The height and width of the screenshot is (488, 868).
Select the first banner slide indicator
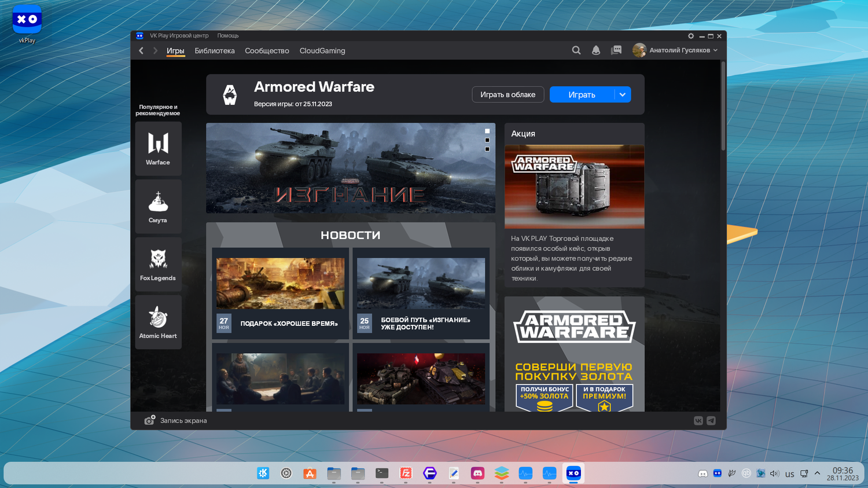487,131
